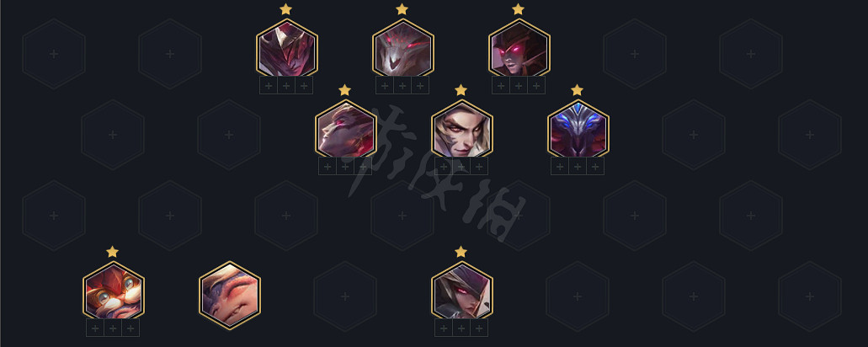Select the dark armored champion with blue glow

pos(578,131)
